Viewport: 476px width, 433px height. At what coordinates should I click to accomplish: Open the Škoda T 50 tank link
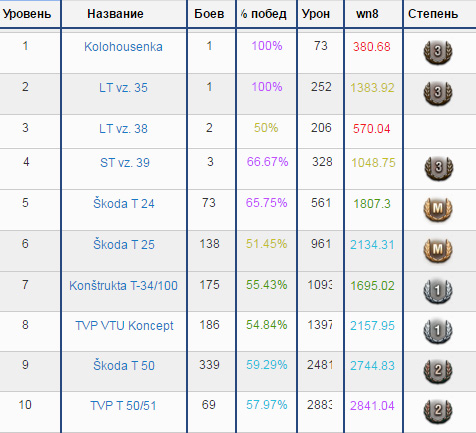(124, 365)
